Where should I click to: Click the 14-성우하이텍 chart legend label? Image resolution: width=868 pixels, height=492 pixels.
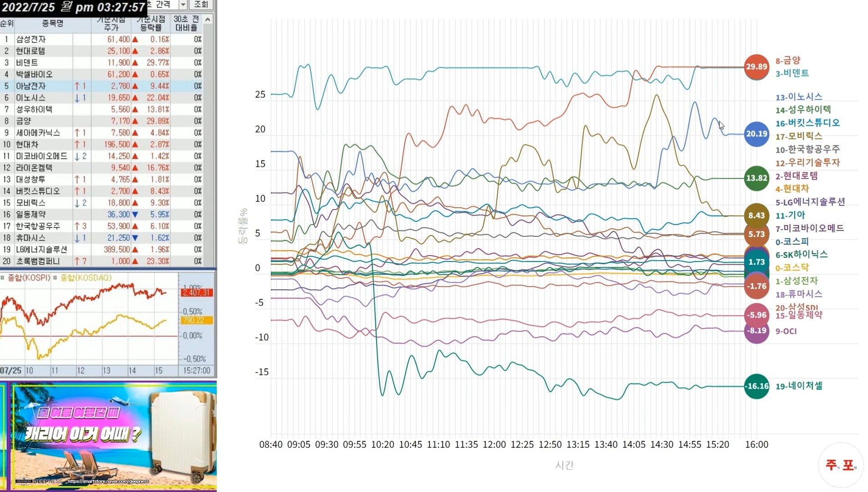tap(803, 109)
